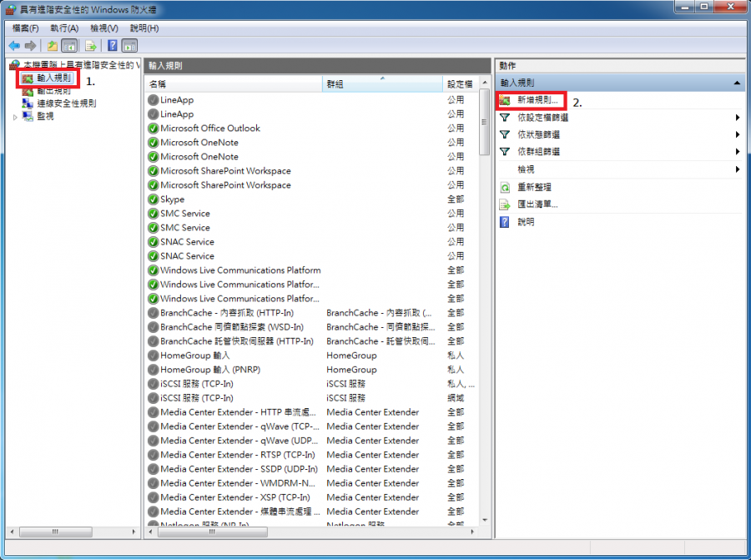Click the blue Help toolbar icon
The width and height of the screenshot is (751, 560).
112,45
